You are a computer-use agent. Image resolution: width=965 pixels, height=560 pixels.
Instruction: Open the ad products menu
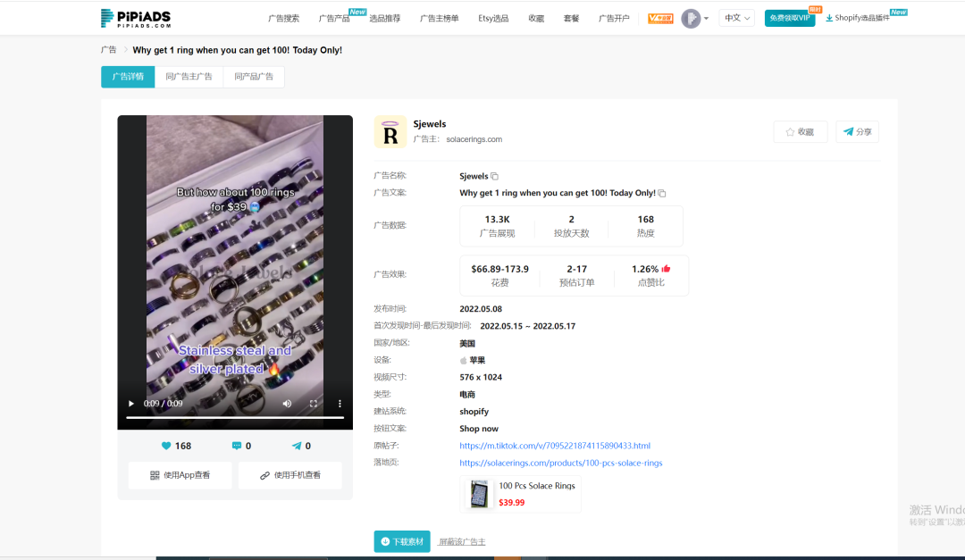334,19
